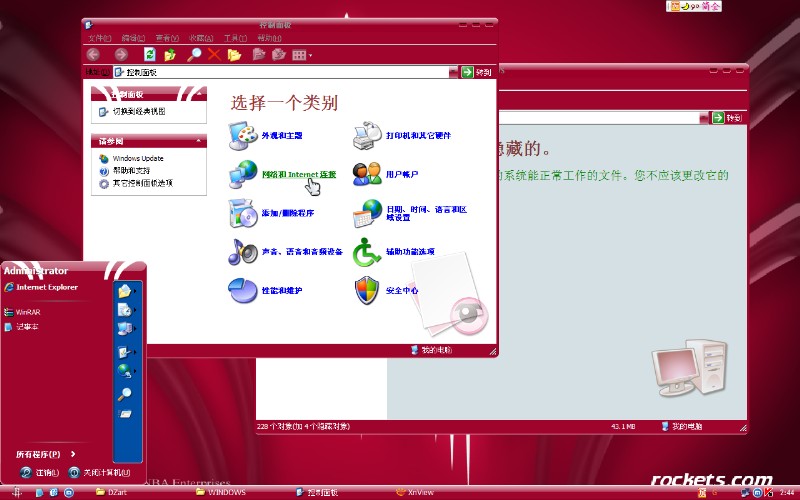Image resolution: width=800 pixels, height=500 pixels.
Task: Click Internet Explorer in Start menu
Action: pos(41,287)
